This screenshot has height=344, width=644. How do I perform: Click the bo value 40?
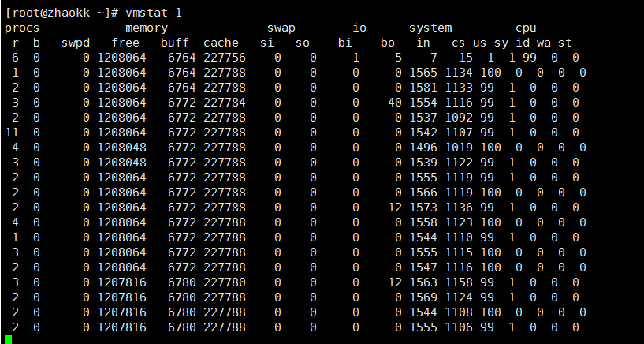395,103
